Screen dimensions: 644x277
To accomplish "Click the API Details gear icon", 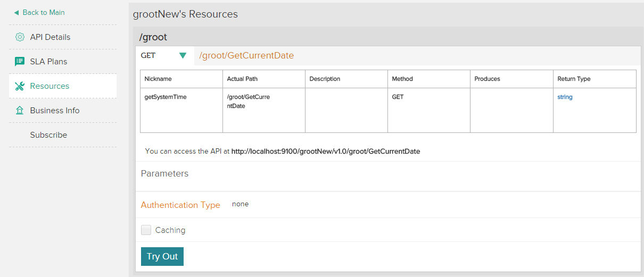I will (x=20, y=37).
